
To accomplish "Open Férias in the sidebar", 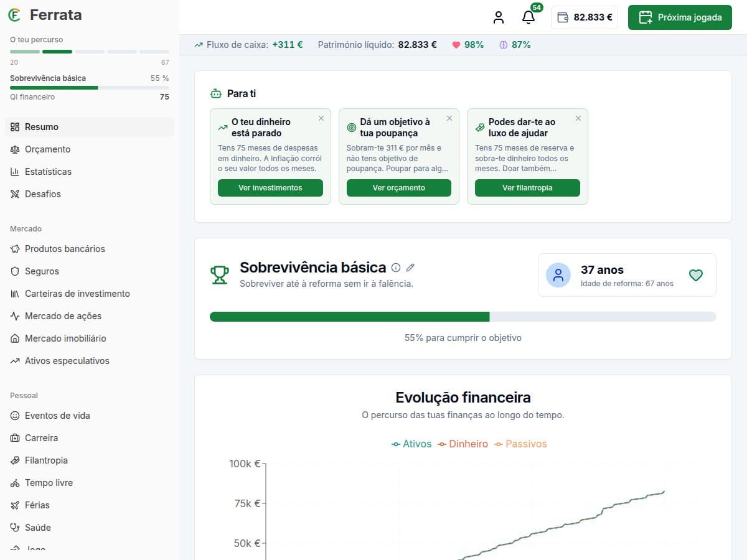I will coord(90,505).
